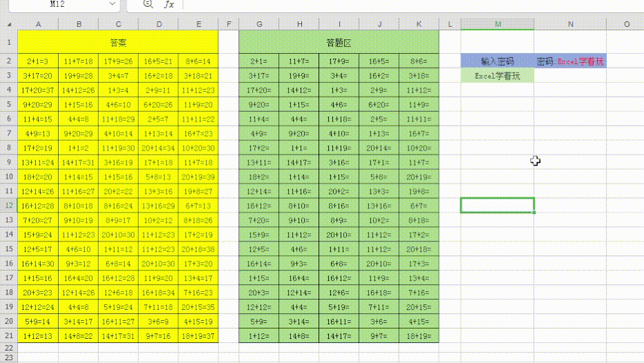The width and height of the screenshot is (644, 363).
Task: Click cell containing 8+6=14
Action: (198, 61)
